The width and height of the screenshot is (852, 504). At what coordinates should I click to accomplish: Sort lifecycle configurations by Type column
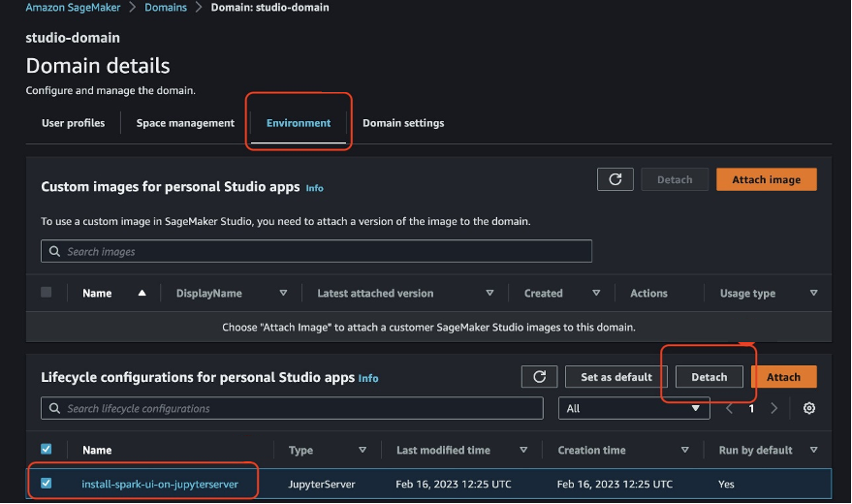(363, 451)
